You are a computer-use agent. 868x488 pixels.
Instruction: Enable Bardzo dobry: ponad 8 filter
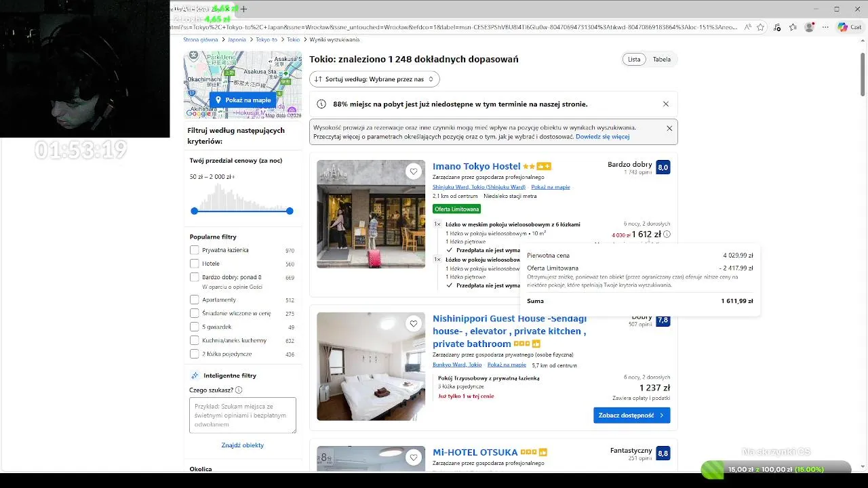click(x=195, y=277)
